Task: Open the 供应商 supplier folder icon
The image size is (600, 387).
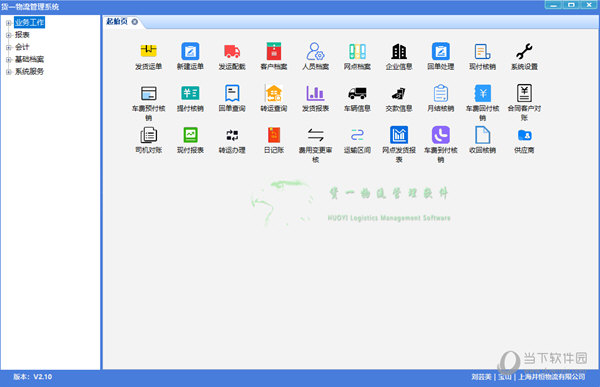Action: tap(524, 135)
